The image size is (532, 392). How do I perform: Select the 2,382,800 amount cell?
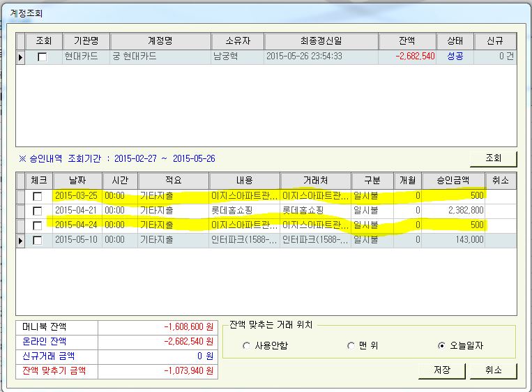pos(453,211)
